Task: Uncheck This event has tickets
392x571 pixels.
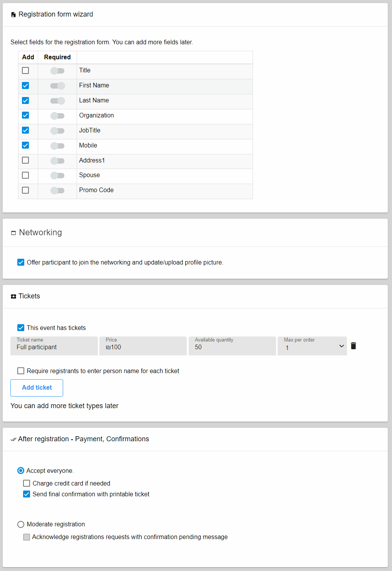Action: 21,328
